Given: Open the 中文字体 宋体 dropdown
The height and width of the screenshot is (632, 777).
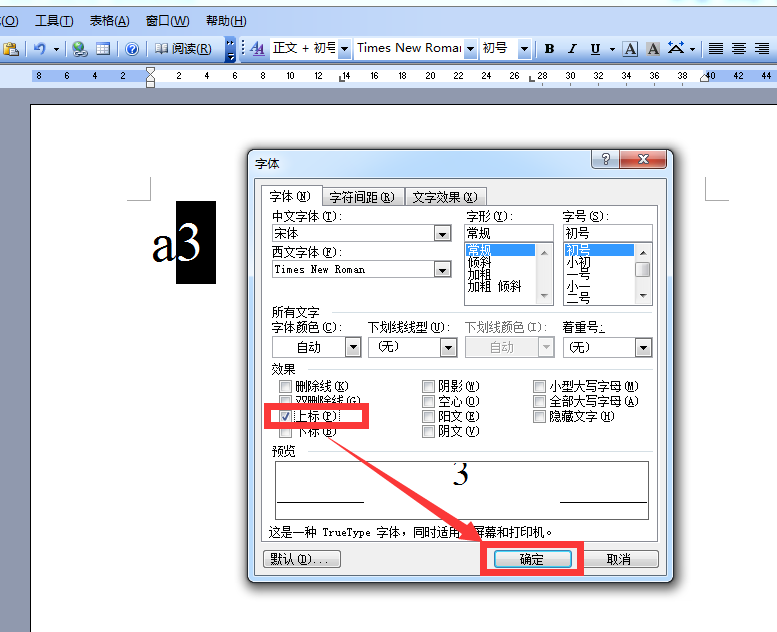Looking at the screenshot, I should click(x=442, y=233).
